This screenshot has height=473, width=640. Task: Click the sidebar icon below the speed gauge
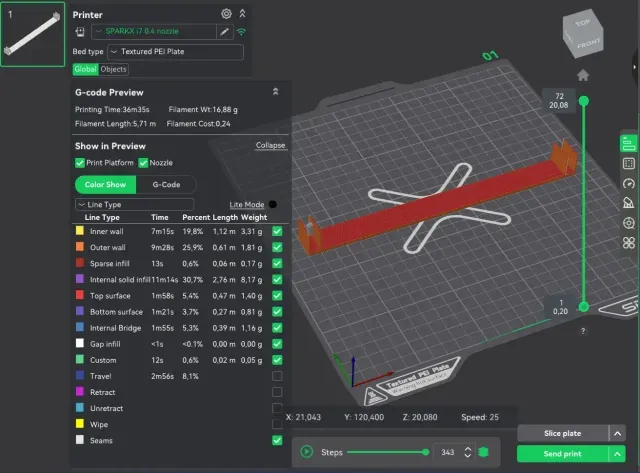coord(629,203)
